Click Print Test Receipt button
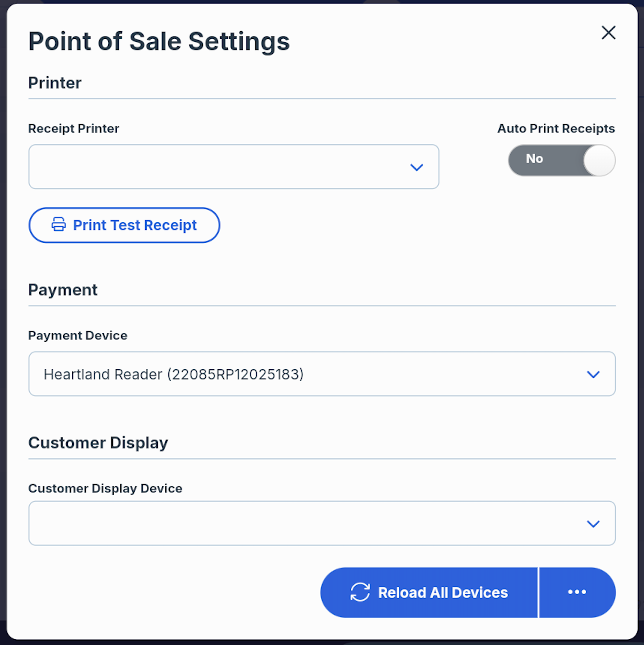 pos(124,225)
